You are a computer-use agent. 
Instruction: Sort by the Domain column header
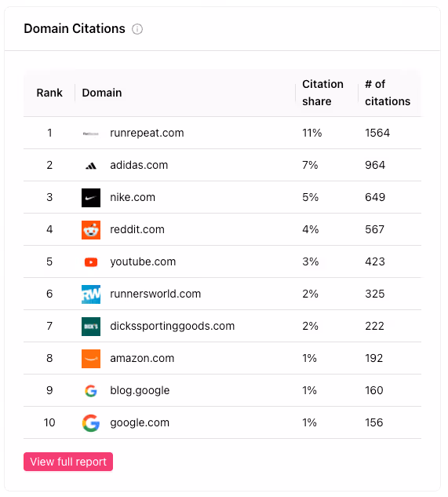[x=102, y=93]
